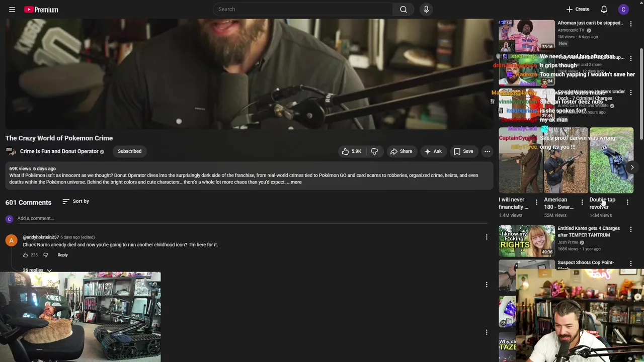Open options menu for second comment
This screenshot has height=362, width=644.
[x=487, y=285]
